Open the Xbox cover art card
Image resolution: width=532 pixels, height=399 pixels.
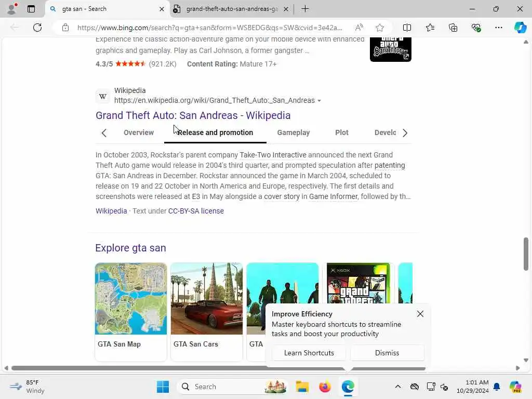(x=358, y=283)
